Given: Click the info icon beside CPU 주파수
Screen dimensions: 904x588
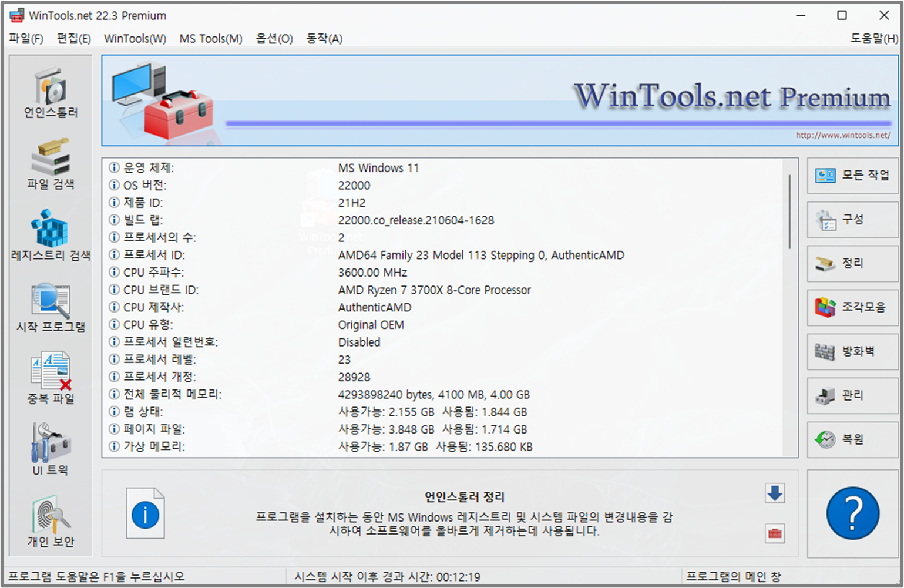Looking at the screenshot, I should coord(115,273).
